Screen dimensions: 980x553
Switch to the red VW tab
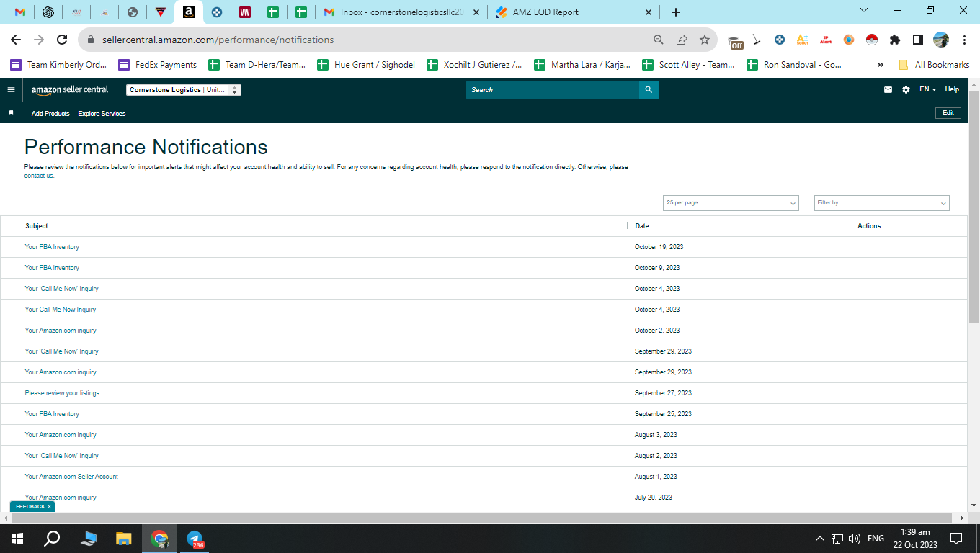click(x=245, y=12)
